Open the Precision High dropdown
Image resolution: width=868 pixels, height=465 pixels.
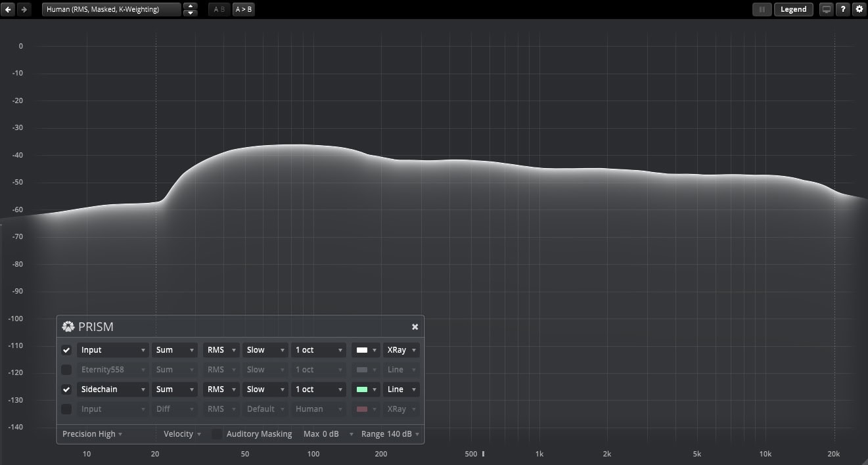pos(89,433)
